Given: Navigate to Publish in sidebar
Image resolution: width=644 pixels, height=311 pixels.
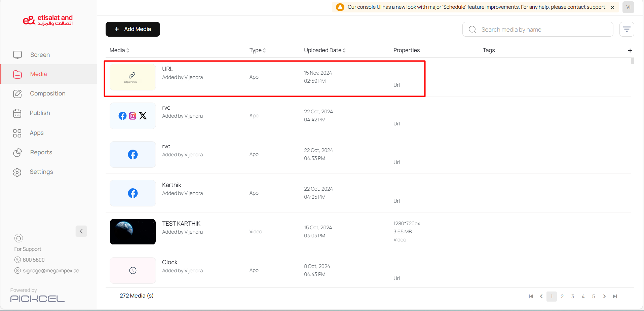Looking at the screenshot, I should click(x=40, y=113).
